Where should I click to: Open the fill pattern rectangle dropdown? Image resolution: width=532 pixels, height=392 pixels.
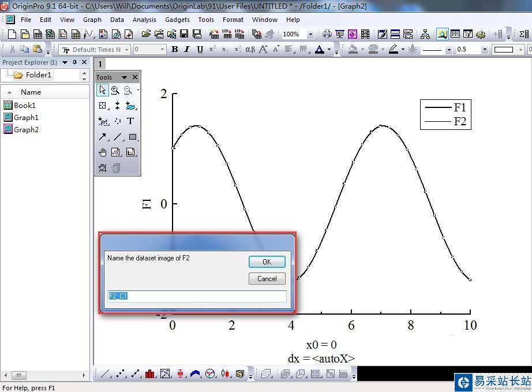pyautogui.click(x=521, y=50)
